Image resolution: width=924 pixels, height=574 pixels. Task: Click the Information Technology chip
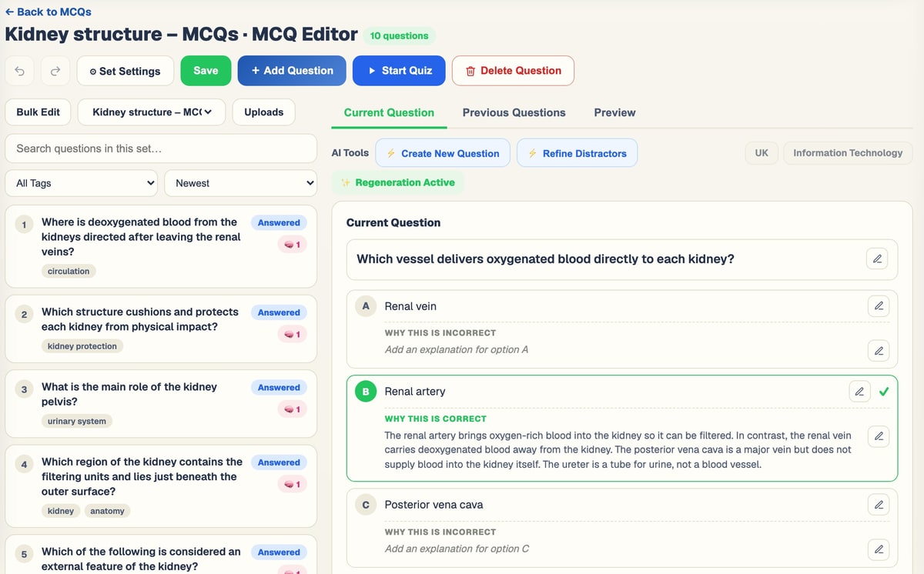[x=848, y=153]
